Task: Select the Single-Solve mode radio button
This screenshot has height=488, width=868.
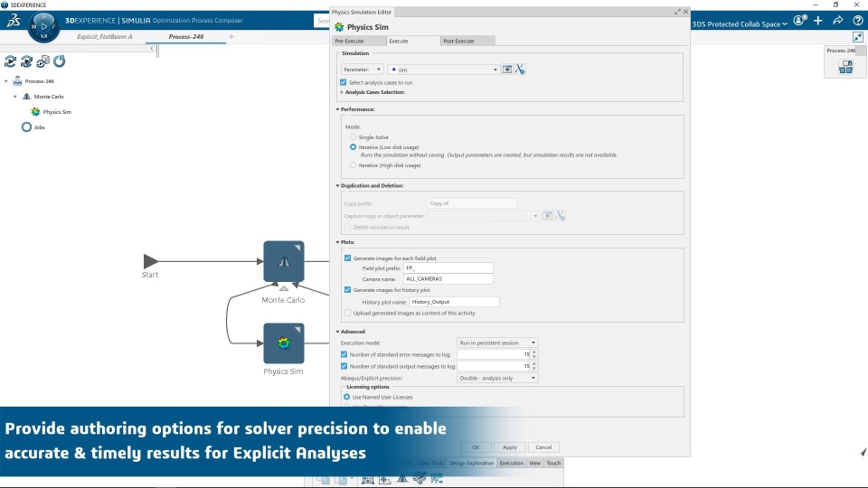Action: (x=353, y=136)
